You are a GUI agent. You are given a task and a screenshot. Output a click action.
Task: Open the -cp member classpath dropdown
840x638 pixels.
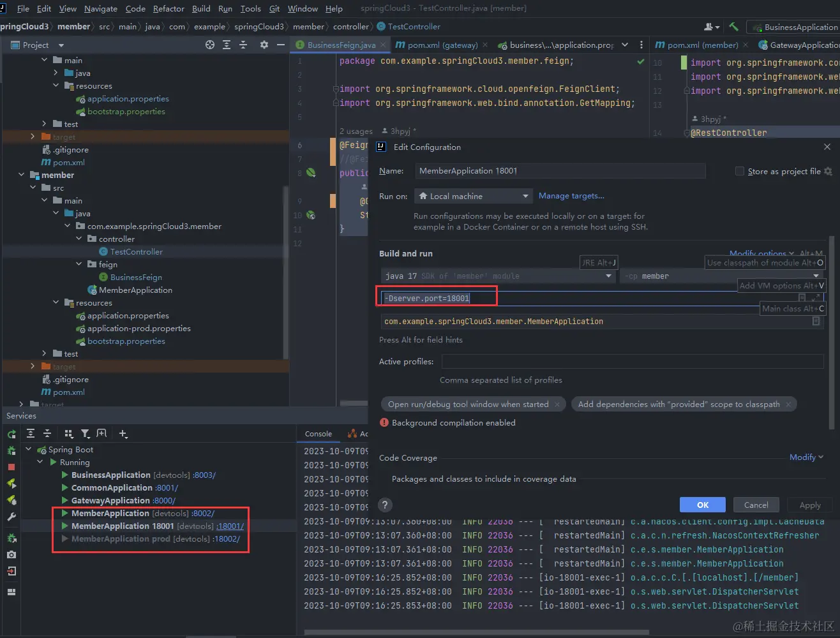[x=722, y=276]
